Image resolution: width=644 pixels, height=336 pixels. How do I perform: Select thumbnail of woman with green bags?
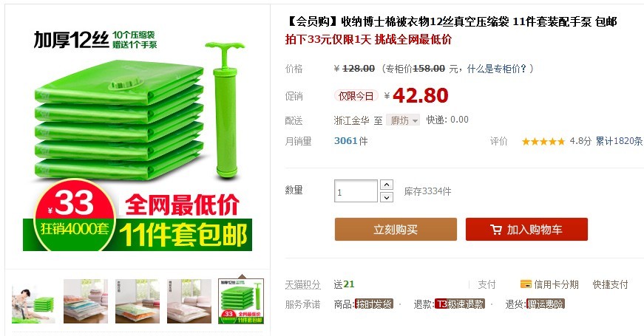point(34,301)
